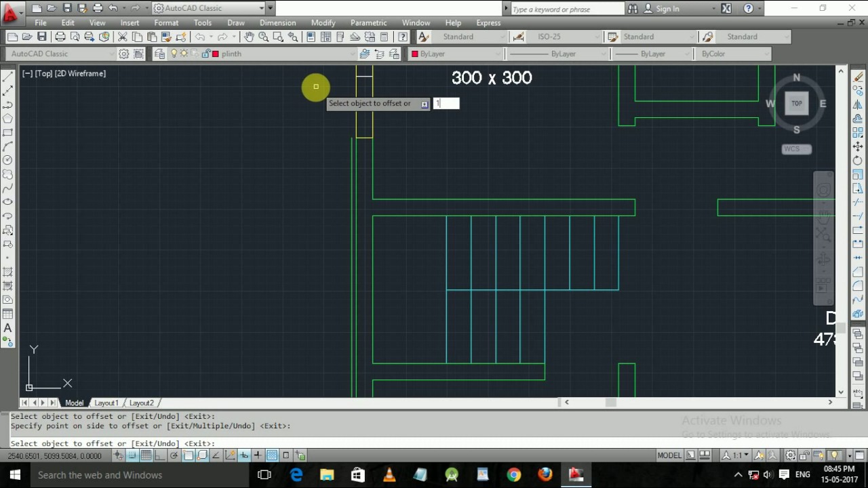Toggle Snap Mode in status bar
This screenshot has width=868, height=488.
pyautogui.click(x=132, y=455)
